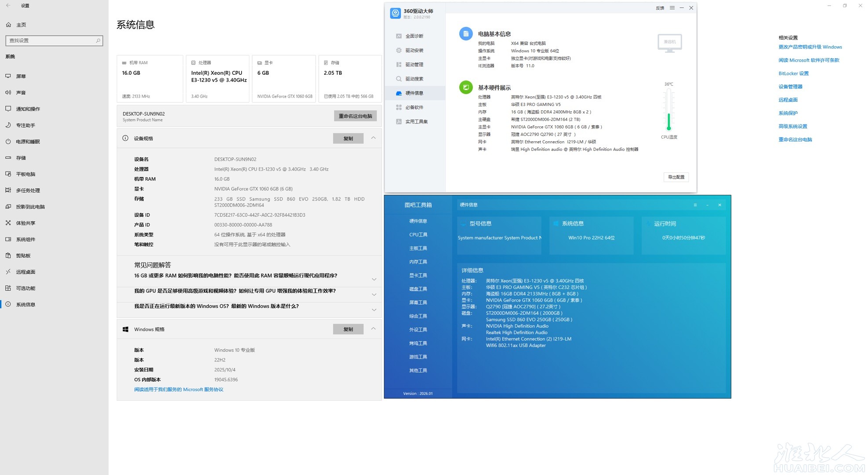The image size is (868, 475).
Task: Open 阅读 Microsoft 软件许可条款 link
Action: click(x=809, y=60)
